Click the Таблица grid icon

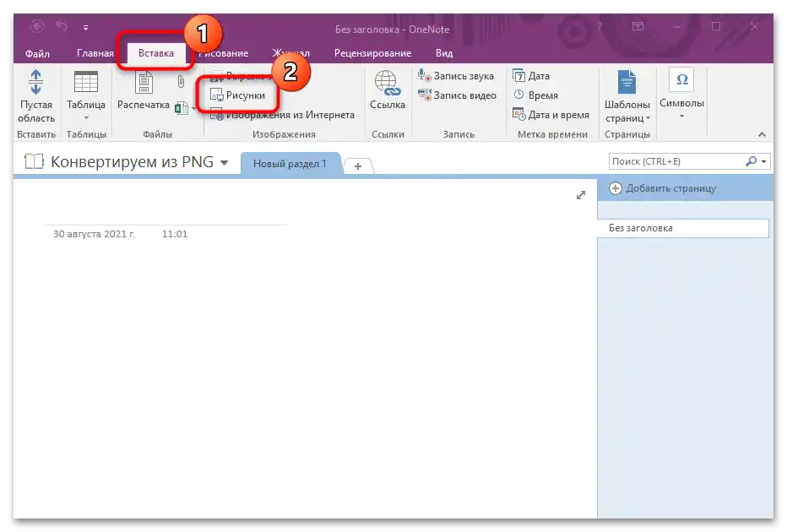pos(86,82)
